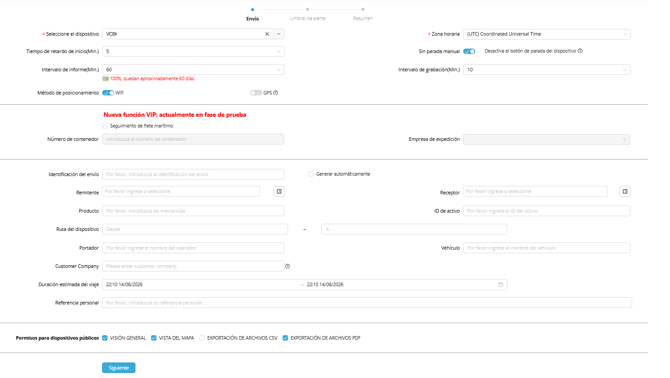The image size is (670, 378).
Task: Click Producto input field
Action: tap(193, 211)
